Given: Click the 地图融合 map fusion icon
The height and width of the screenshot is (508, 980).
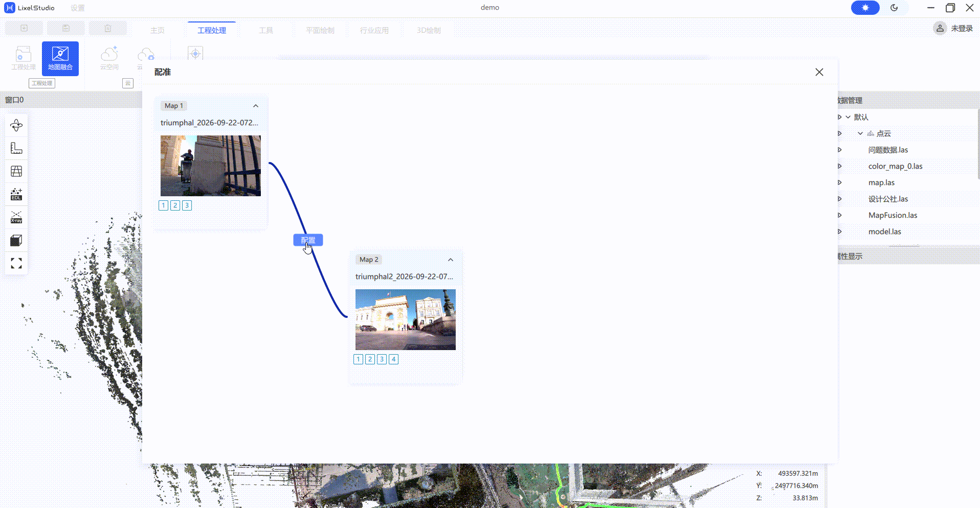Looking at the screenshot, I should (x=60, y=58).
